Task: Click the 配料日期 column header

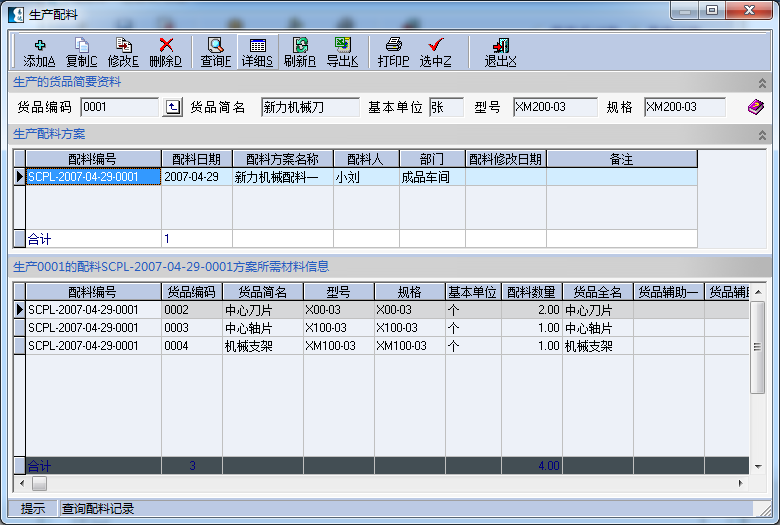Action: 196,159
